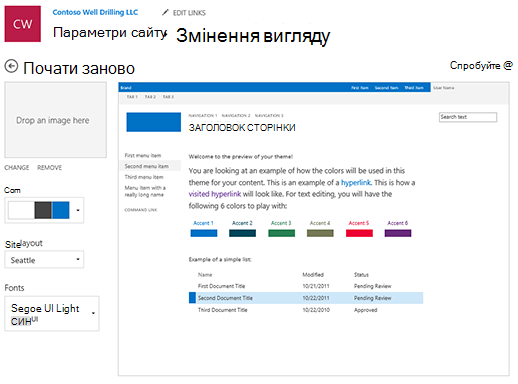Screen dimensions: 518x384
Task: Click NAVIGATION 2 in the preview
Action: [236, 115]
